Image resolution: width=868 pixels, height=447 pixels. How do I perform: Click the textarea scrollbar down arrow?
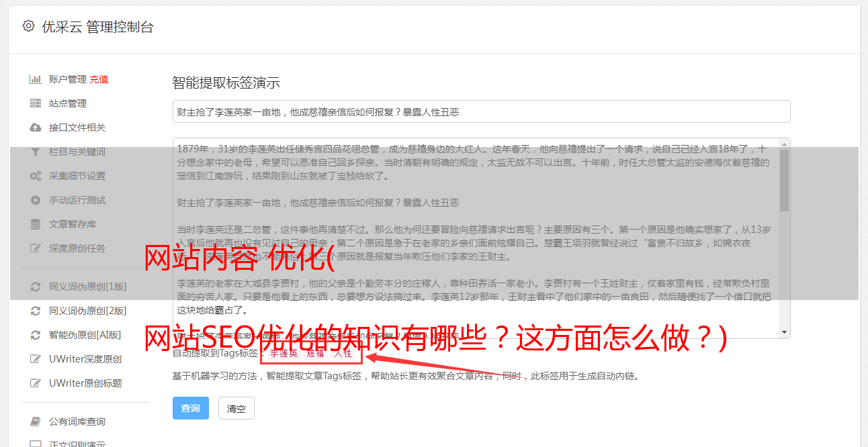(x=785, y=332)
